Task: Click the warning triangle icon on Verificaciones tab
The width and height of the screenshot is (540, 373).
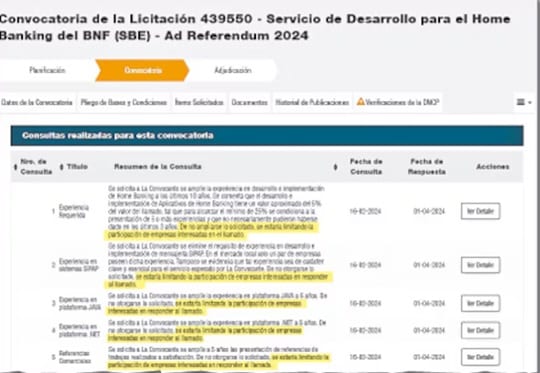Action: point(361,102)
